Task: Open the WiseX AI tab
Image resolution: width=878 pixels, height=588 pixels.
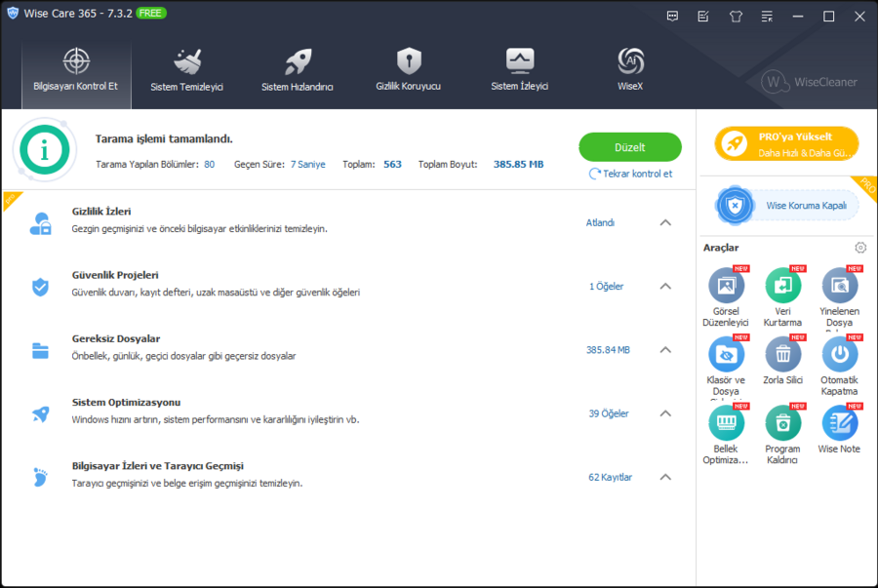Action: [x=630, y=71]
